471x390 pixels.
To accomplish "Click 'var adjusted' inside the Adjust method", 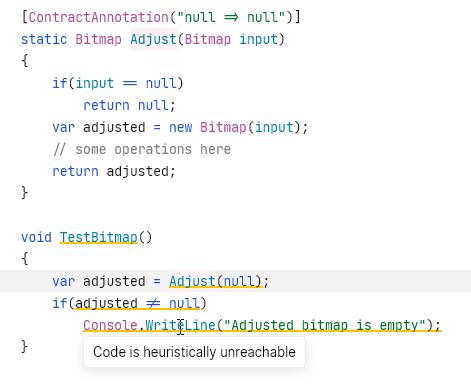I will click(x=99, y=127).
